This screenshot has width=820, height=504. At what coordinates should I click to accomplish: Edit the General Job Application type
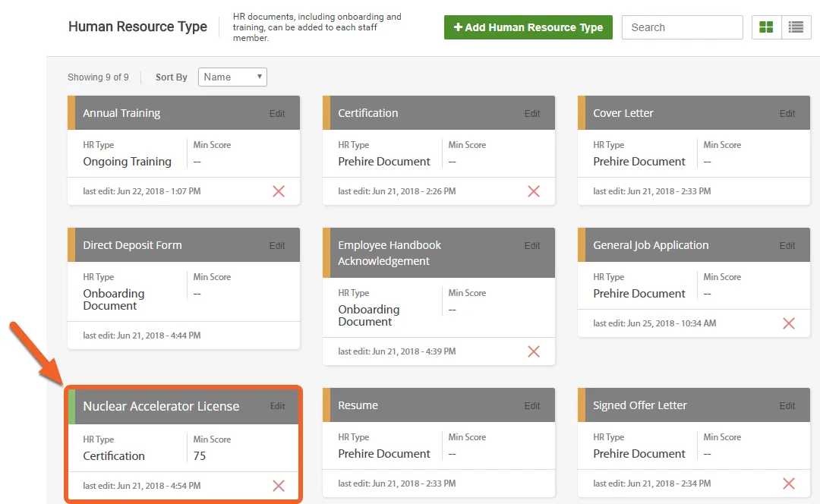tap(787, 246)
